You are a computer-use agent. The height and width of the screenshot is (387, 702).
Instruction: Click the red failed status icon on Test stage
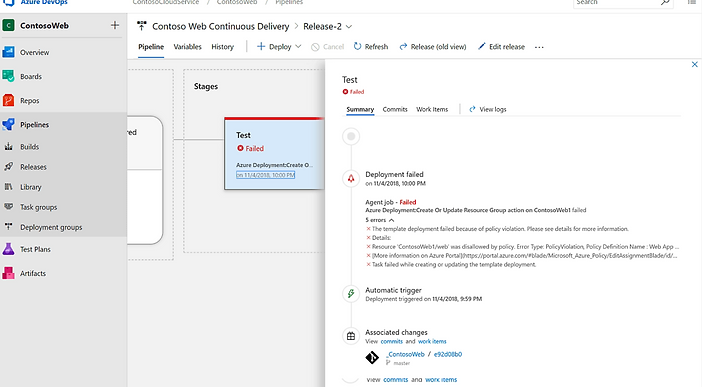(x=240, y=148)
